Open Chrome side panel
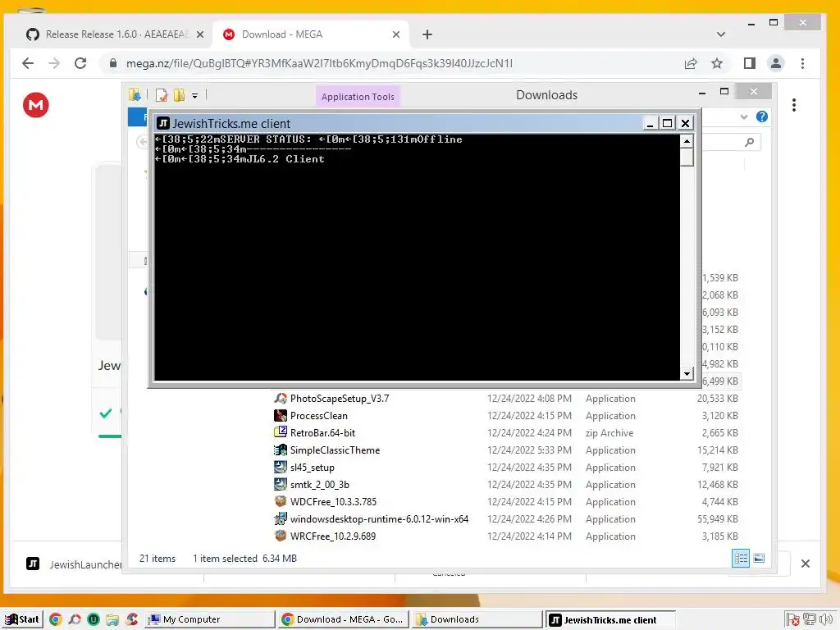The image size is (840, 630). tap(750, 63)
